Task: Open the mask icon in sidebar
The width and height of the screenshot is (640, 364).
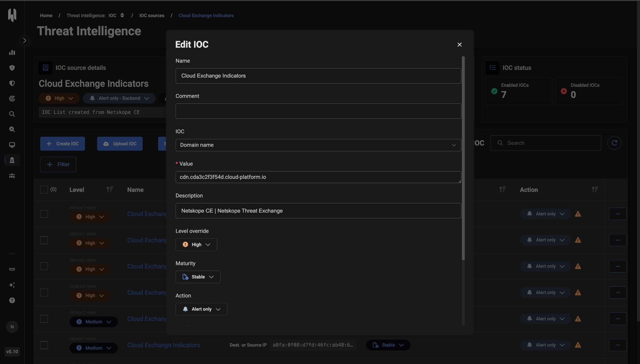Action: pyautogui.click(x=12, y=269)
